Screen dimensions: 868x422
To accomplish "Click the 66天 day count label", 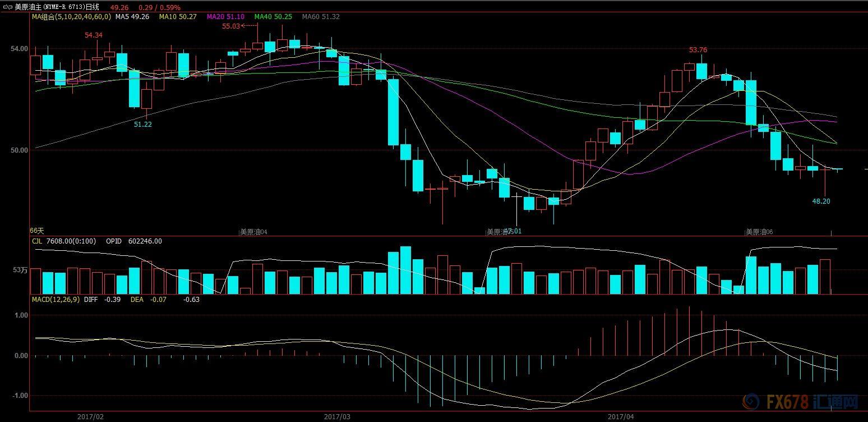I will coord(36,231).
